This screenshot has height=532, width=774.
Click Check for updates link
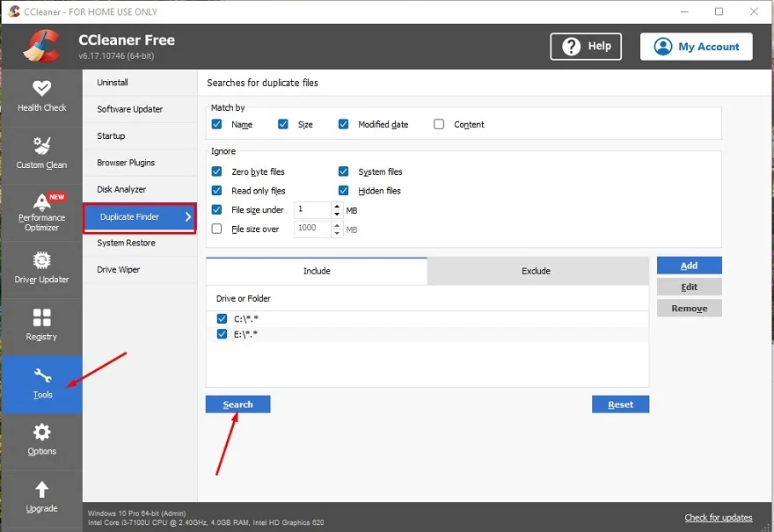coord(718,517)
